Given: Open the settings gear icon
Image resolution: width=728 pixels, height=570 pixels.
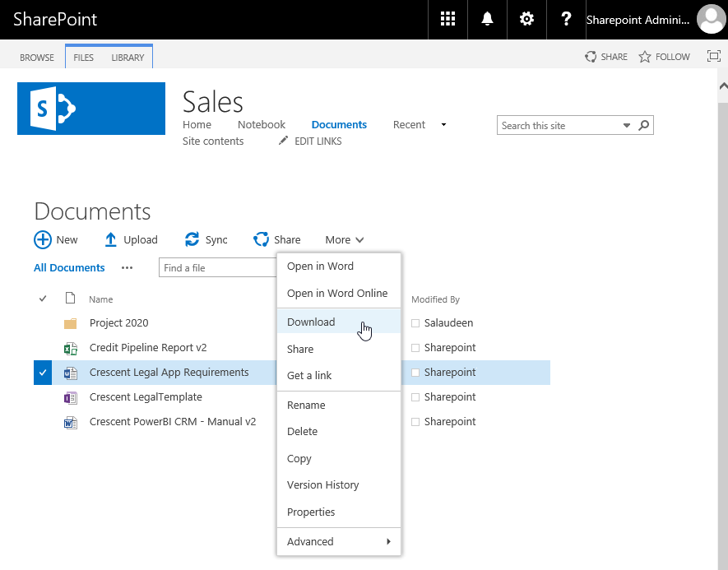Looking at the screenshot, I should (526, 19).
